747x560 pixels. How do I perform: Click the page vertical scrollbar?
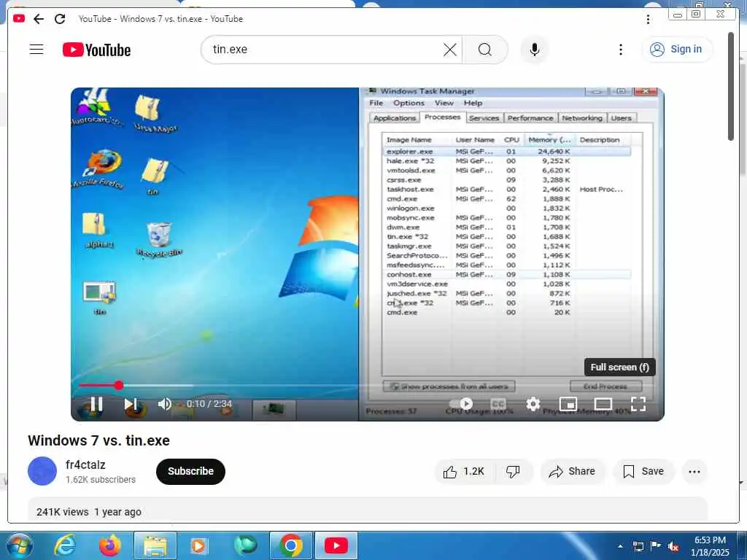[731, 86]
